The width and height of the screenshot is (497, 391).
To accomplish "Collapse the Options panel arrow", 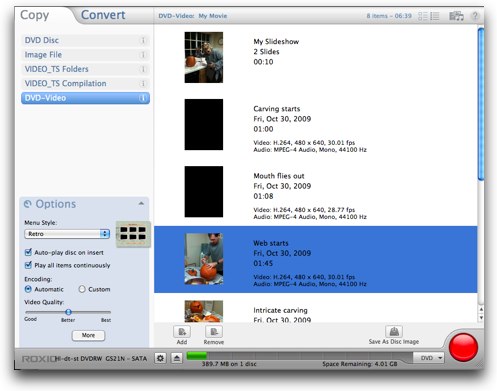I will point(141,204).
